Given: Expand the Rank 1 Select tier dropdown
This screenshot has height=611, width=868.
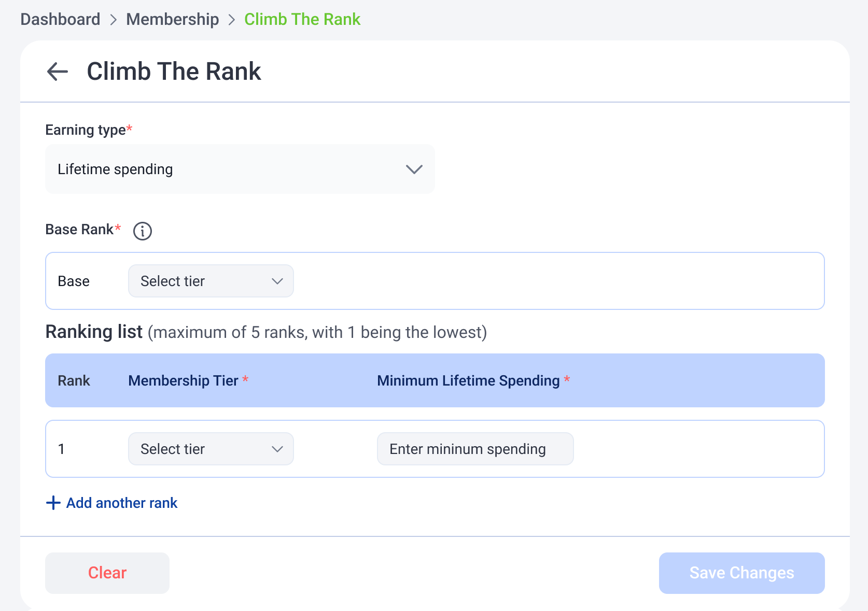Looking at the screenshot, I should click(211, 449).
